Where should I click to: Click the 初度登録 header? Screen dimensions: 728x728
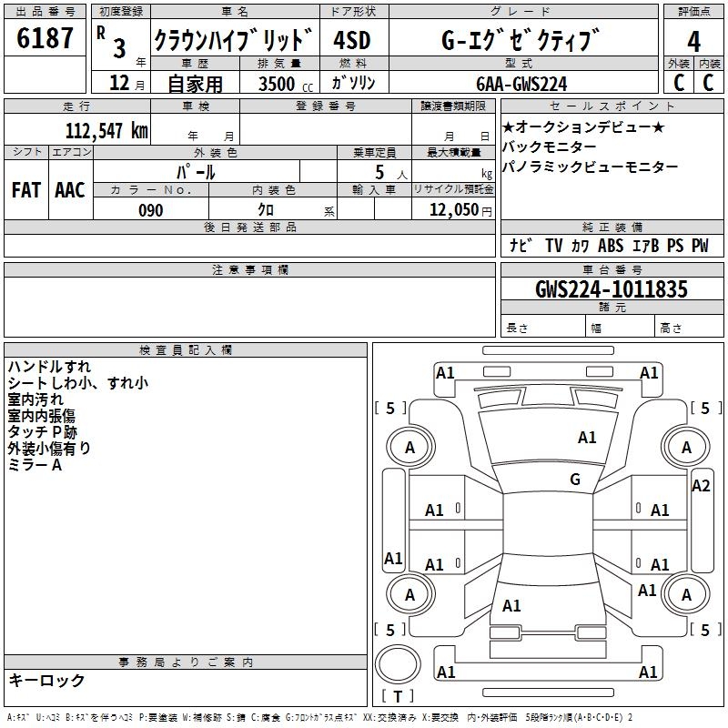click(x=121, y=12)
